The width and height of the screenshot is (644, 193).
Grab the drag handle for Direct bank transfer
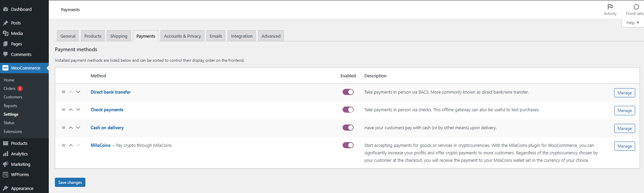pyautogui.click(x=63, y=92)
